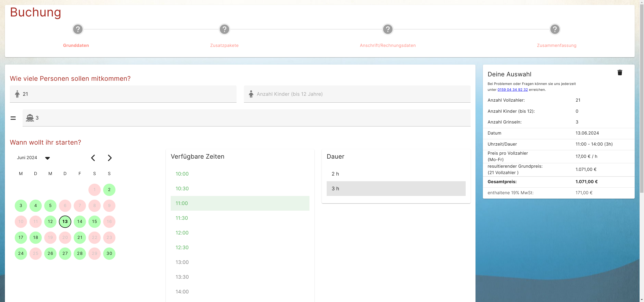Go to previous month with left chevron
The height and width of the screenshot is (302, 644).
[x=93, y=158]
